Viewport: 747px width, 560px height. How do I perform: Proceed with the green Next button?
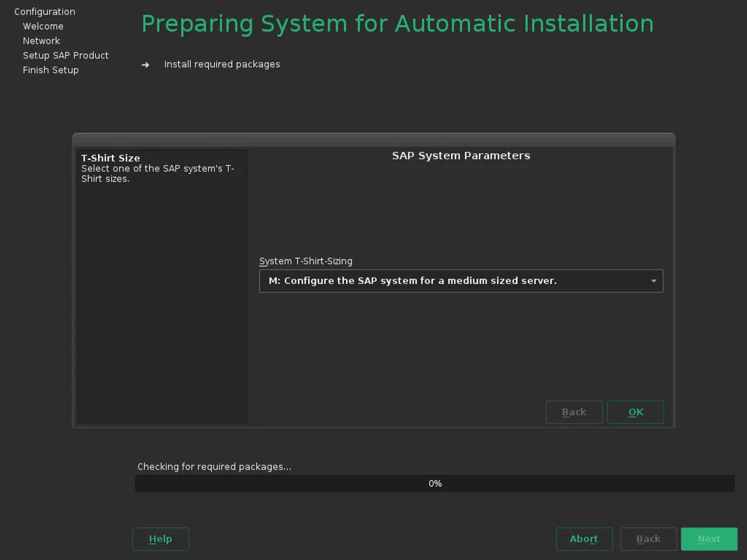pyautogui.click(x=709, y=539)
